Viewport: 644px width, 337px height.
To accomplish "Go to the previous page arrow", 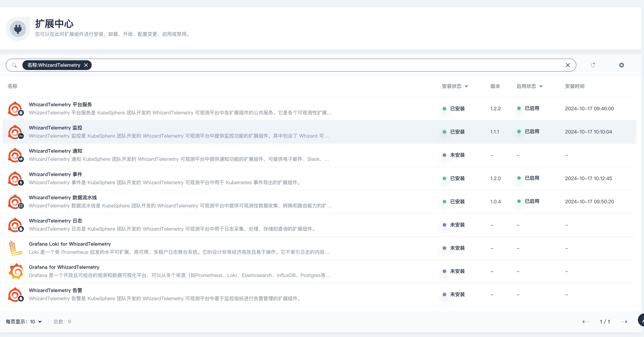I will [x=586, y=322].
